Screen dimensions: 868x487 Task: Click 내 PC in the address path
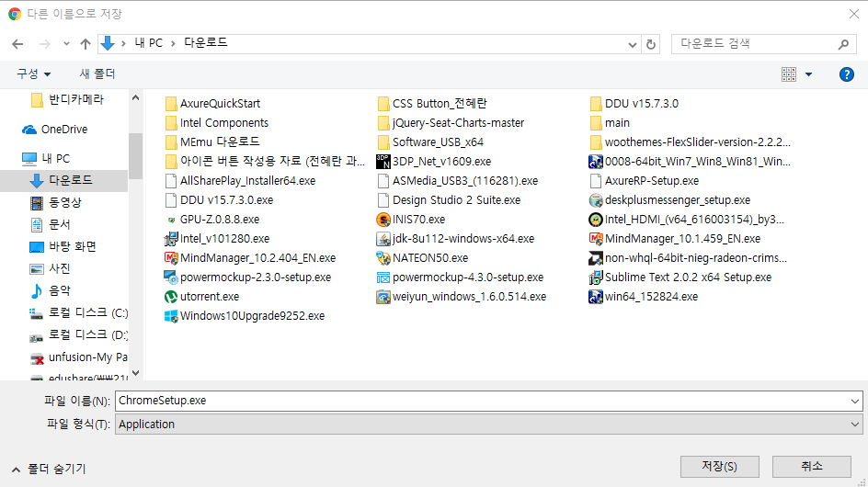tap(148, 43)
